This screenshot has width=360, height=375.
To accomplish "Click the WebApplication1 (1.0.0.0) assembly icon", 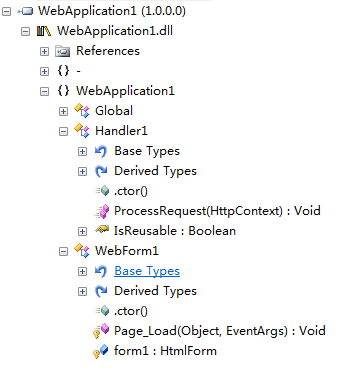I will coord(25,11).
